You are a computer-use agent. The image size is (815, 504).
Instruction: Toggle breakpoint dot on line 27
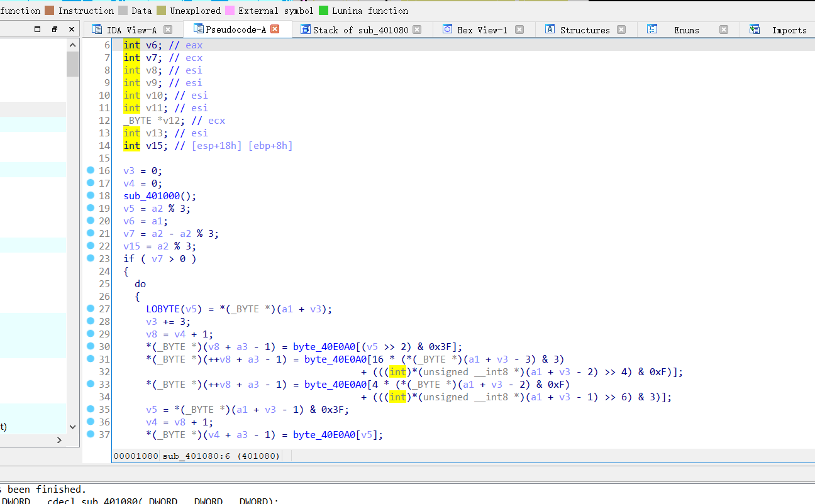click(91, 309)
